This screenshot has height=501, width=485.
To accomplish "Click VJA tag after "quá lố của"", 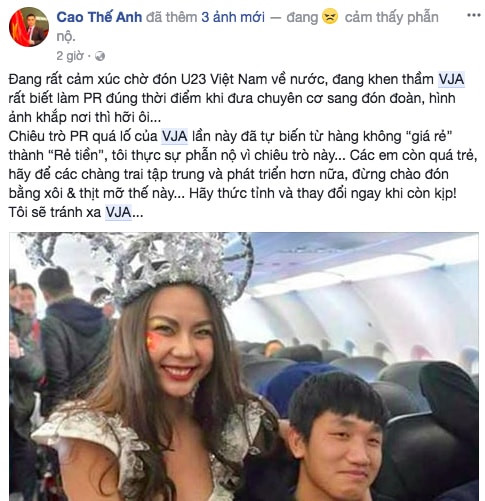I will click(x=175, y=136).
